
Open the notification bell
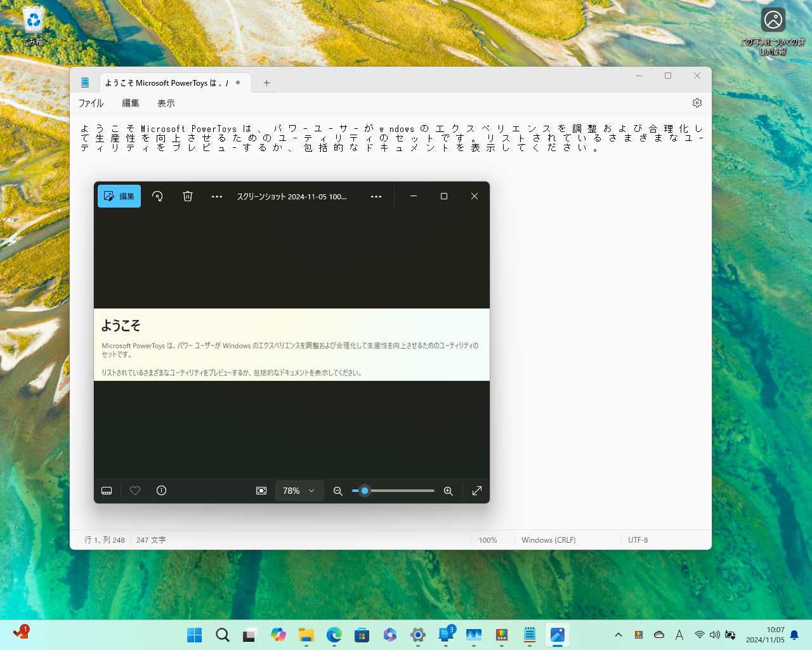click(x=794, y=635)
